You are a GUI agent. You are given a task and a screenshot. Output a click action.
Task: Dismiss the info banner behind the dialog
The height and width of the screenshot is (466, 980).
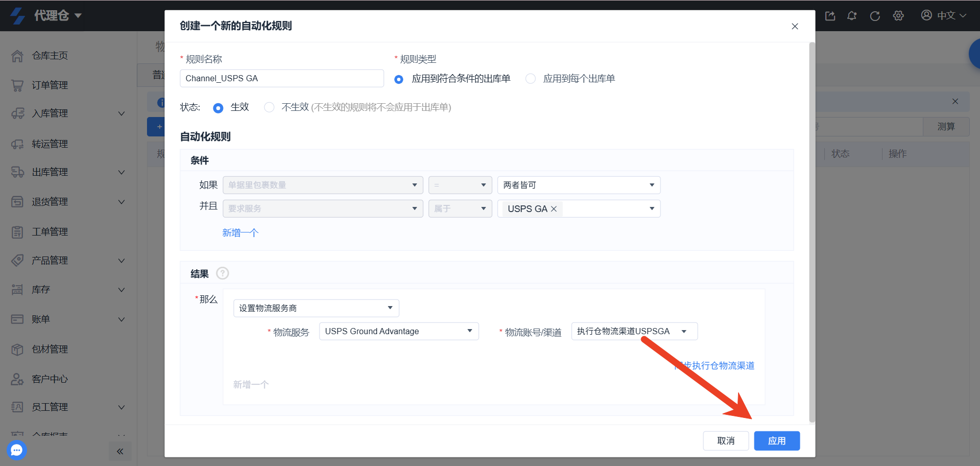[x=955, y=102]
